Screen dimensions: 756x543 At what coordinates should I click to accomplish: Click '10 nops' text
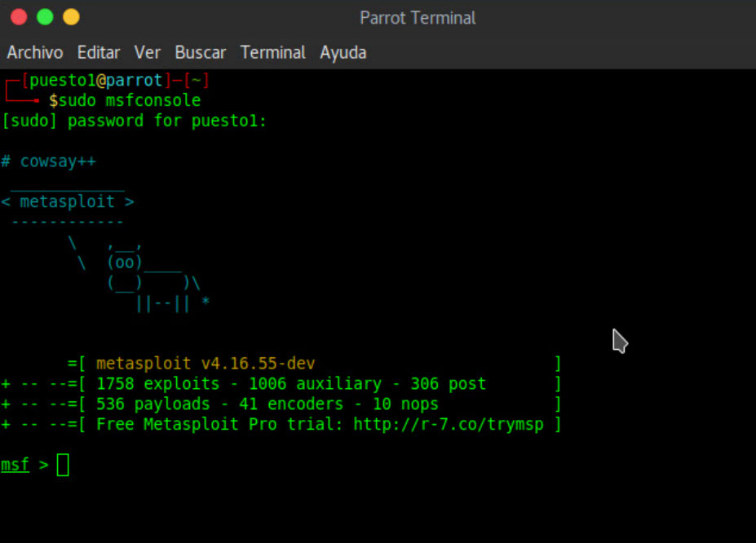pos(405,404)
